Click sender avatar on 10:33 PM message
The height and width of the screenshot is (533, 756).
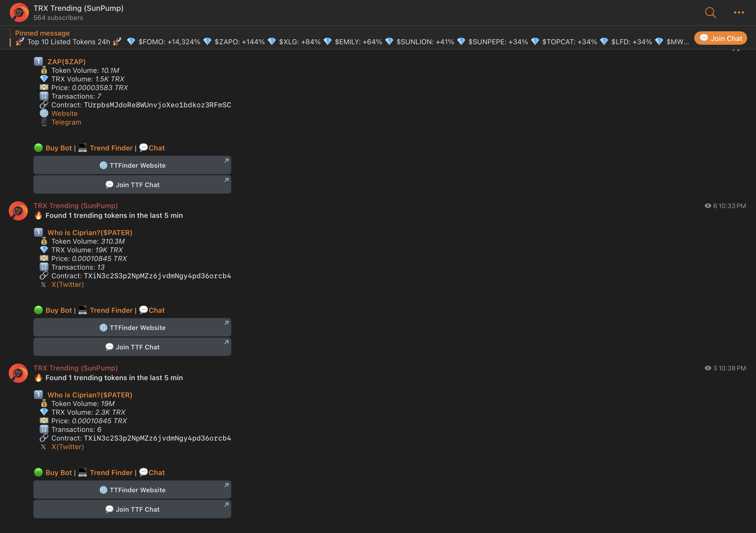(18, 211)
